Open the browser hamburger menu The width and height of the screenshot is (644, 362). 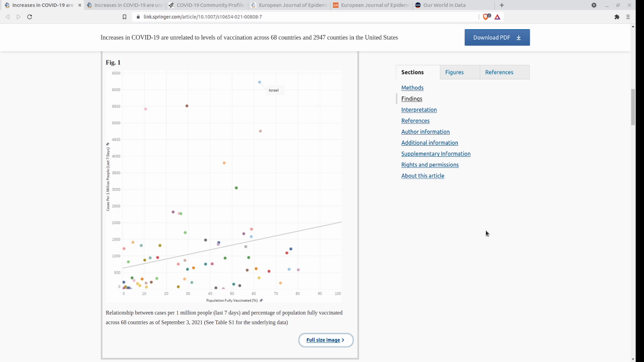(628, 17)
